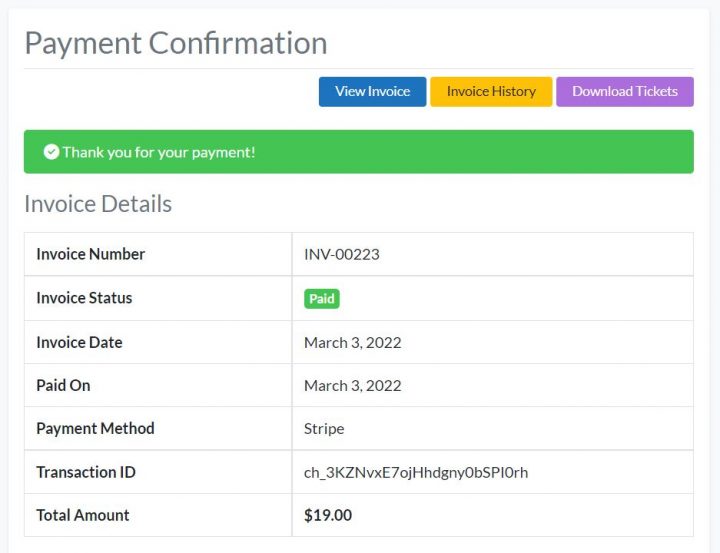Click the 'Thank you for your payment!' message
This screenshot has width=720, height=553.
pos(159,152)
